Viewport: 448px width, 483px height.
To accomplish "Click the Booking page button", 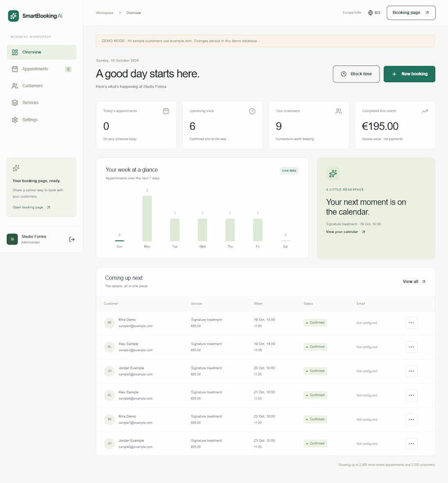I will 411,13.
